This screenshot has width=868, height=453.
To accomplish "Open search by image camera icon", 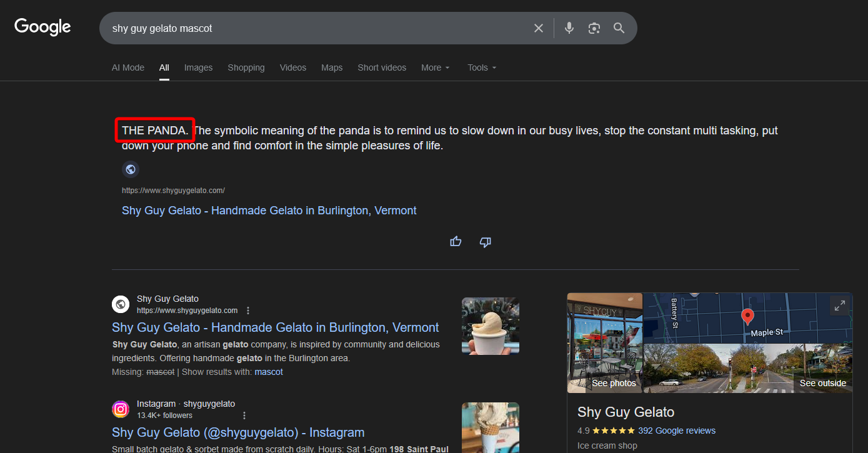I will click(x=594, y=28).
